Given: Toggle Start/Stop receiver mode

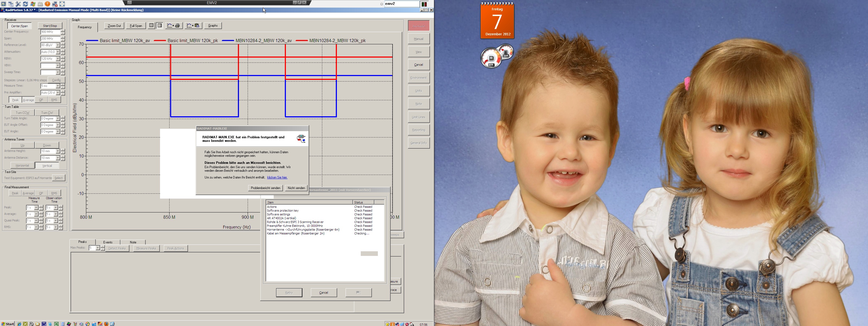Looking at the screenshot, I should [50, 26].
